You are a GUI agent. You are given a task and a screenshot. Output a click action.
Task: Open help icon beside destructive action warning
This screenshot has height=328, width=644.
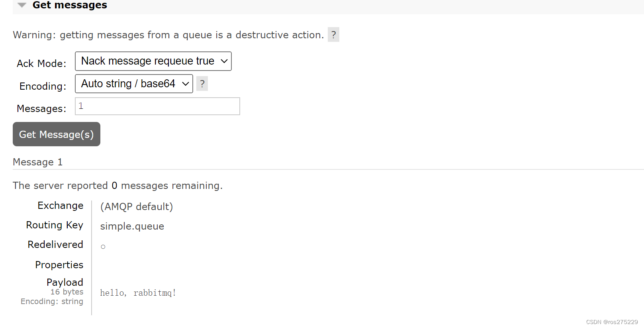point(333,35)
